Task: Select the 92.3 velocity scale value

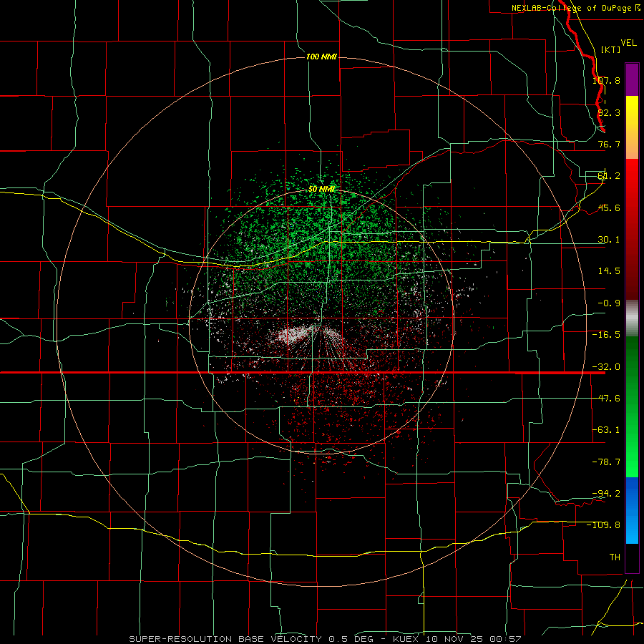Action: pos(609,112)
